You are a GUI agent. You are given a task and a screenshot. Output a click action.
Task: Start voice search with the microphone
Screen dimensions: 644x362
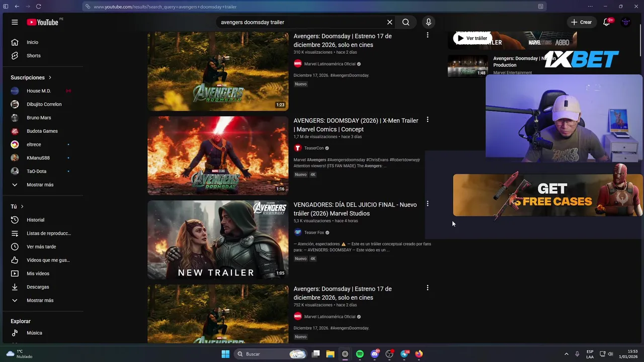429,22
